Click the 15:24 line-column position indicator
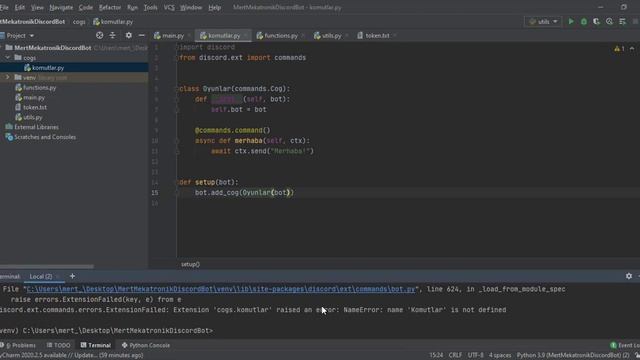 pyautogui.click(x=436, y=355)
